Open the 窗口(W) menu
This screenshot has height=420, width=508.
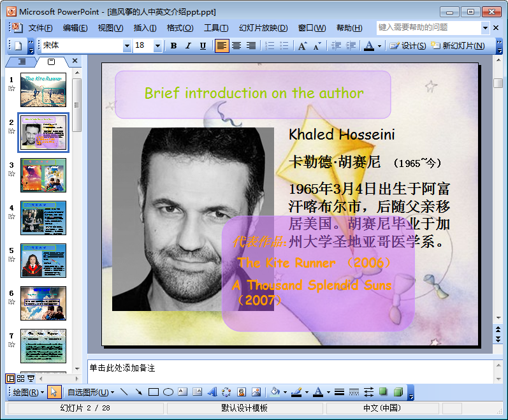click(x=312, y=28)
